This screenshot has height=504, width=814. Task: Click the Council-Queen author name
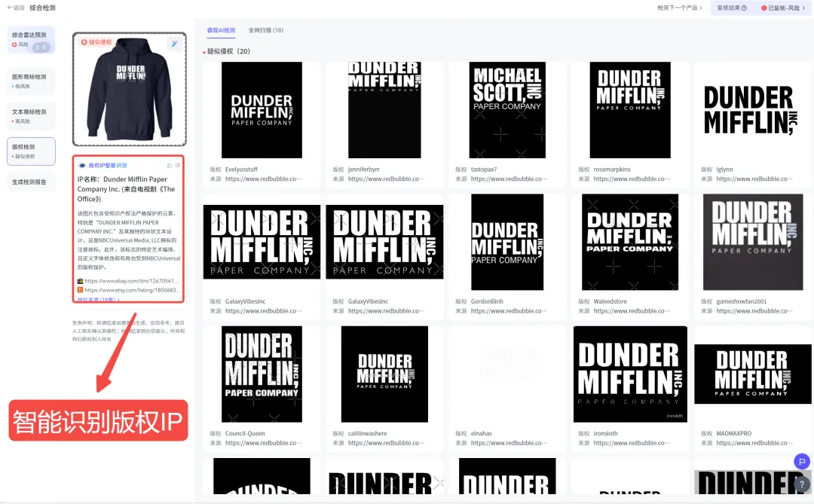[x=245, y=433]
